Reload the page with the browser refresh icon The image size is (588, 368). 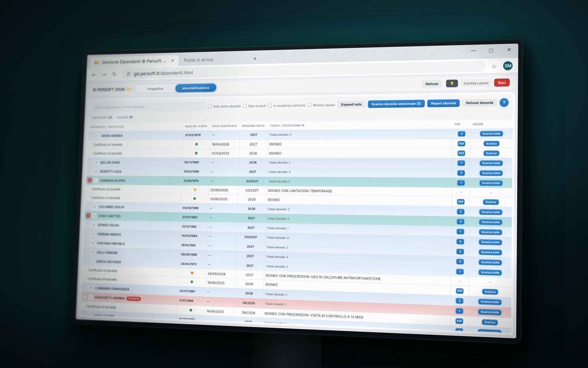pos(114,74)
